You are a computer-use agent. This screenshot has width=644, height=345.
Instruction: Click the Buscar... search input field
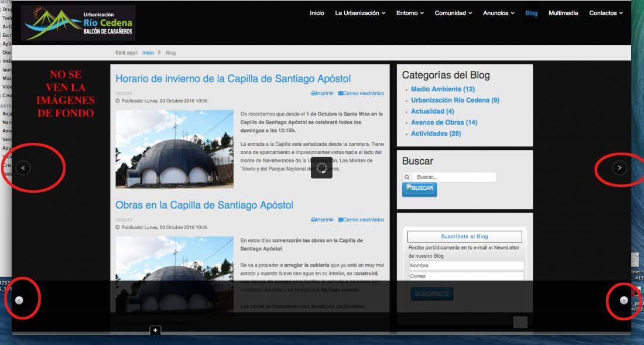(x=454, y=177)
